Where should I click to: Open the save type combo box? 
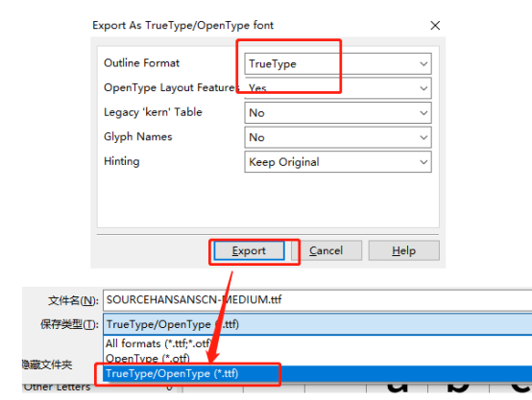tap(317, 324)
